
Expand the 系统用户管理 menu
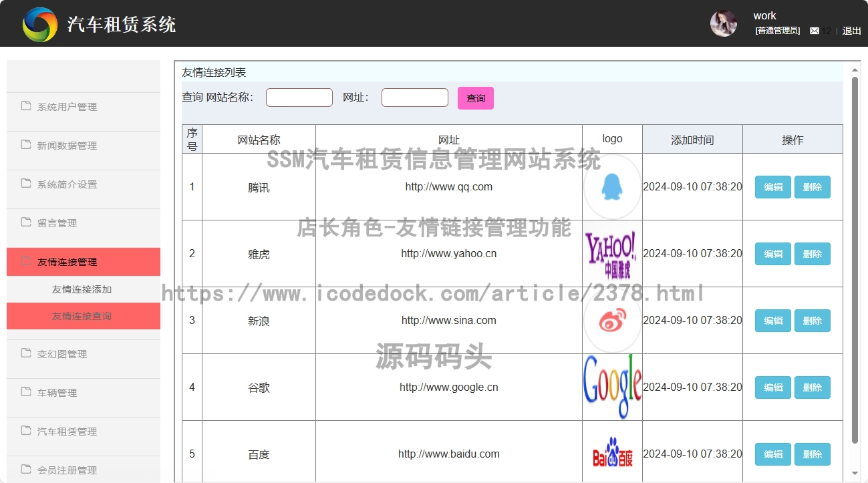pyautogui.click(x=84, y=107)
